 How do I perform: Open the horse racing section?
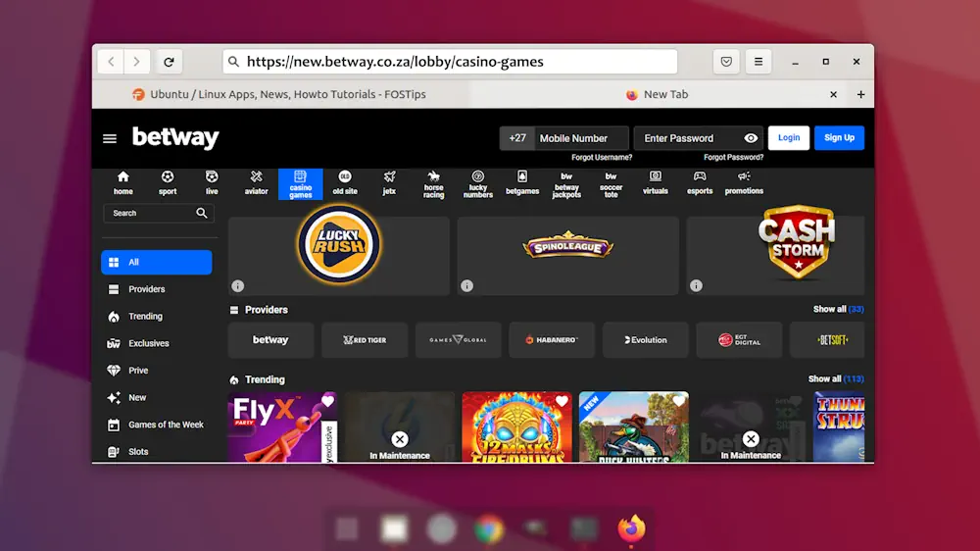(434, 184)
